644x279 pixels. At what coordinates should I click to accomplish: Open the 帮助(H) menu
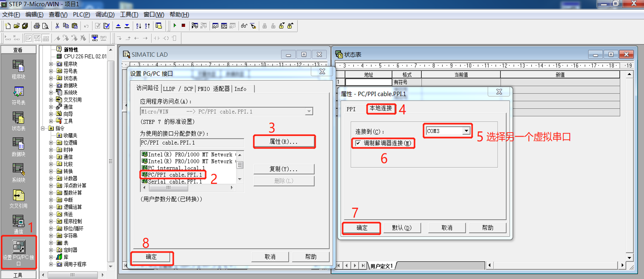coord(179,14)
